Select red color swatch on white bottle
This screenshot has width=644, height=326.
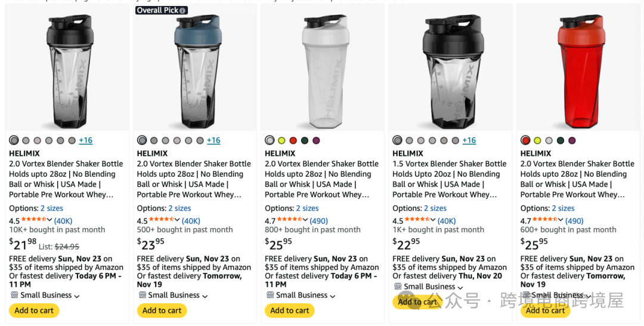pyautogui.click(x=293, y=140)
